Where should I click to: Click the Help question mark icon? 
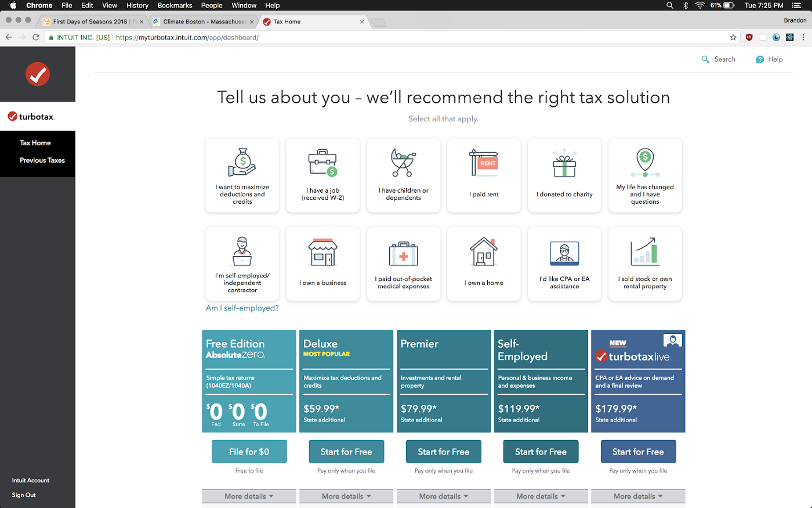[760, 59]
